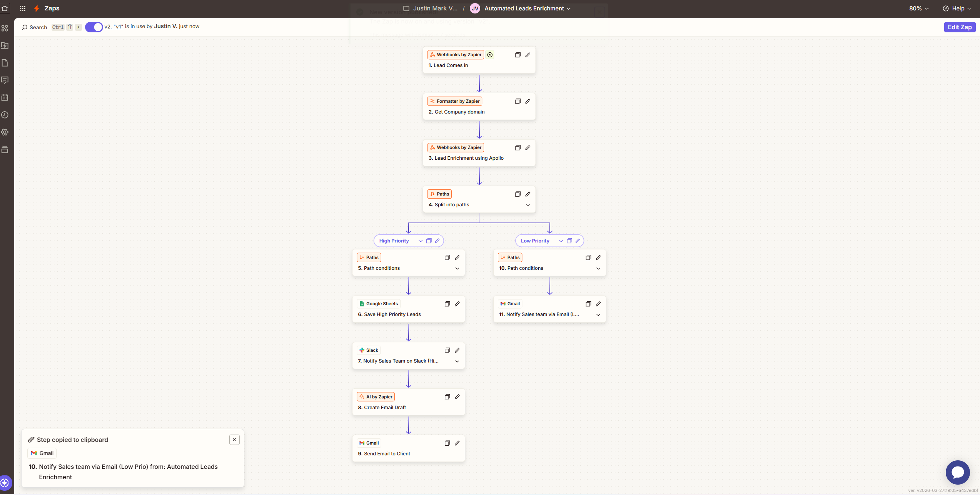Click the pencil on Save High Priority Leads
Screen dimensions: 980x495
coord(457,304)
